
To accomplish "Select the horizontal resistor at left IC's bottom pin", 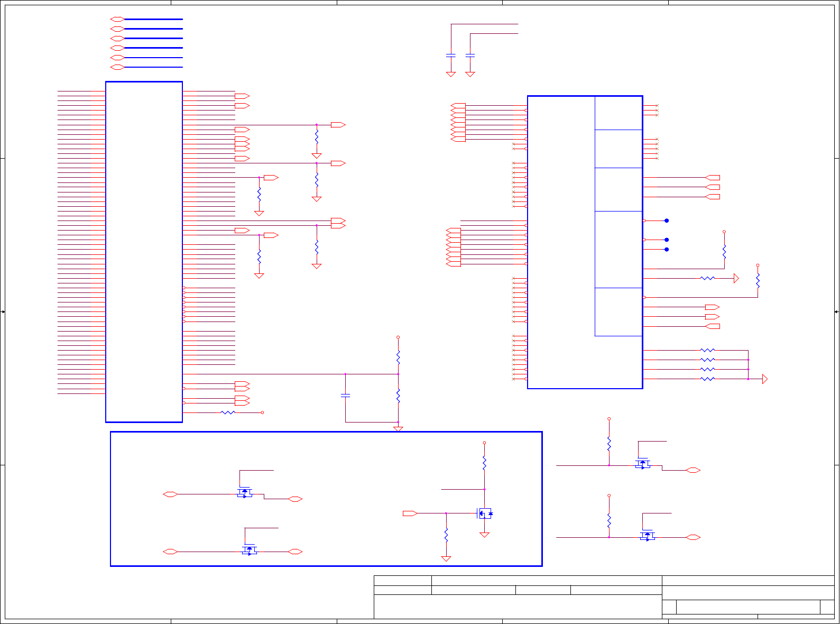I will [228, 412].
